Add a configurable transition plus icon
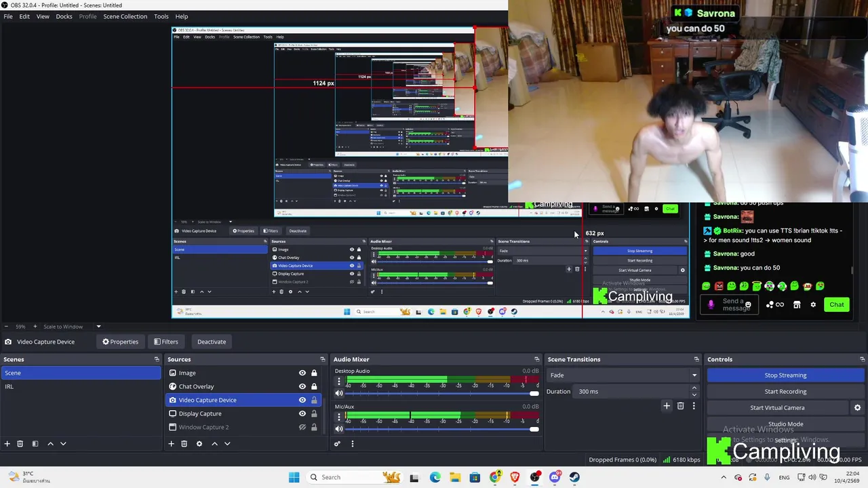This screenshot has height=488, width=868. tap(667, 406)
